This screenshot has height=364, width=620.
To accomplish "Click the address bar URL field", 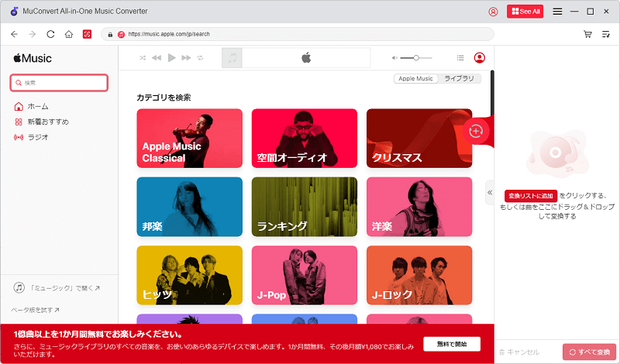I will point(298,34).
